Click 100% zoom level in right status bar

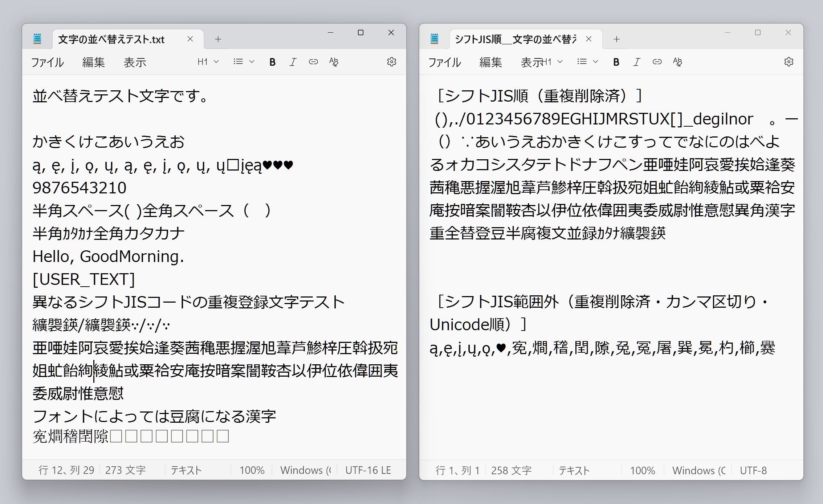point(642,471)
